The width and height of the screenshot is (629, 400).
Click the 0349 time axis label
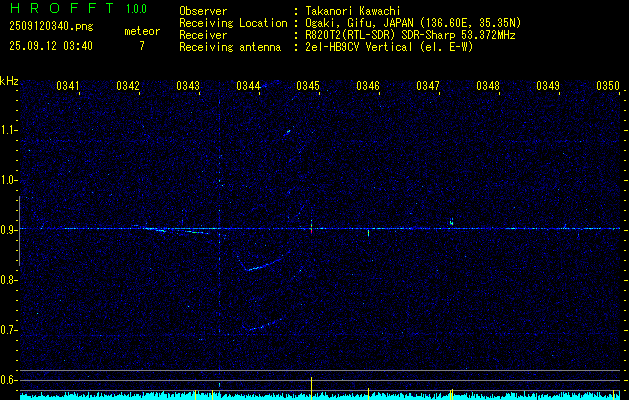(548, 85)
